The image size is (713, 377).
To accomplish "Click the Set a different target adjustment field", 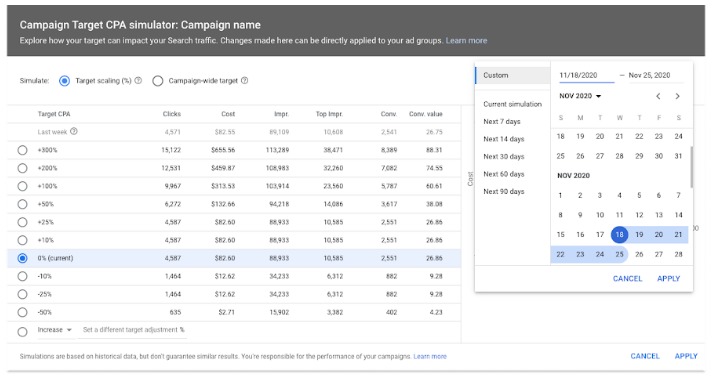I will pyautogui.click(x=133, y=330).
